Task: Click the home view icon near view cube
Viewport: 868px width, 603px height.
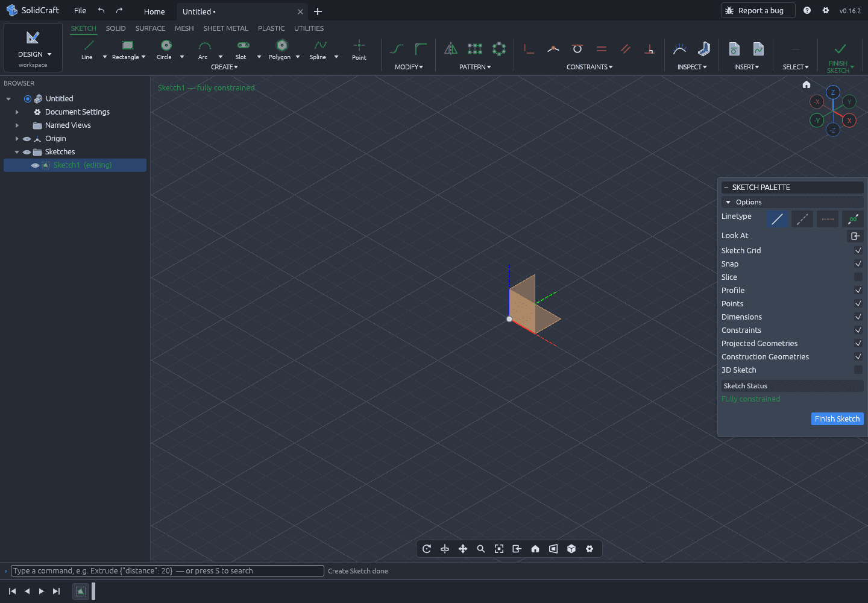Action: point(807,84)
